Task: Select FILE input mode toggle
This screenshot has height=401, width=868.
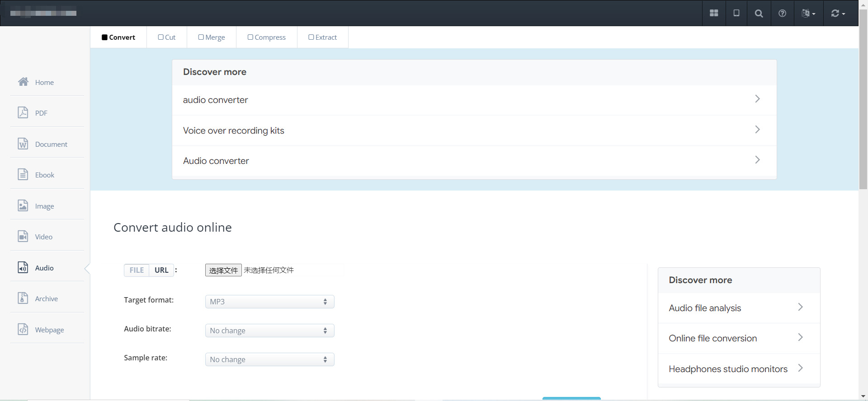Action: pyautogui.click(x=137, y=270)
